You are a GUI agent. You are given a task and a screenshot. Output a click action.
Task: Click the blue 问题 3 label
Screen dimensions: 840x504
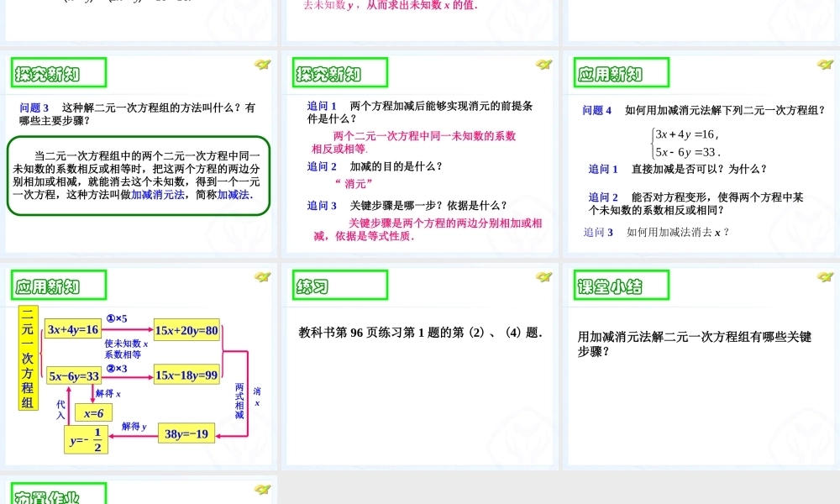pos(34,108)
